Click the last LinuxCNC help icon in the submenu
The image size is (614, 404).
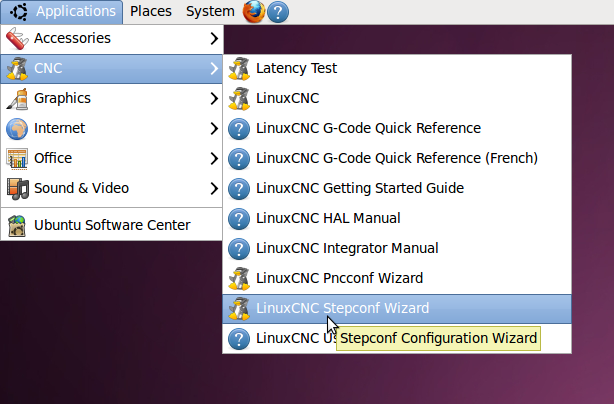click(x=239, y=339)
